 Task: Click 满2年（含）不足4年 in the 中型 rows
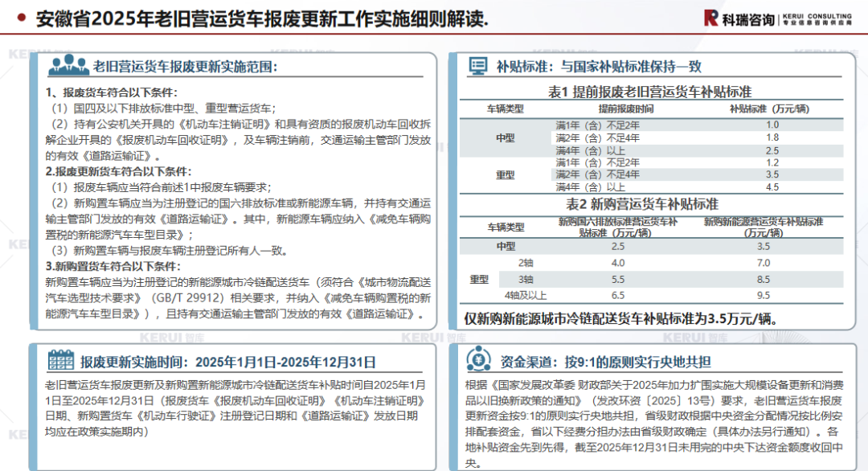coord(597,137)
